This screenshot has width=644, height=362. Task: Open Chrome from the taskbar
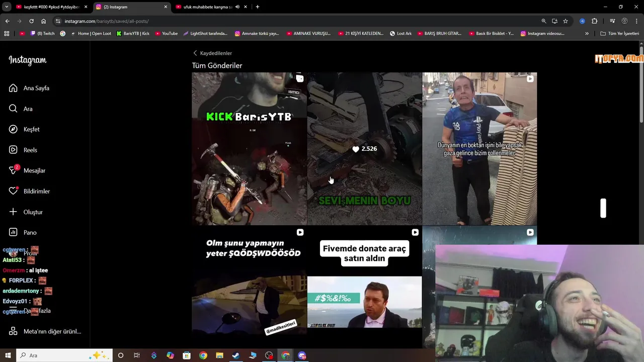[x=203, y=355]
